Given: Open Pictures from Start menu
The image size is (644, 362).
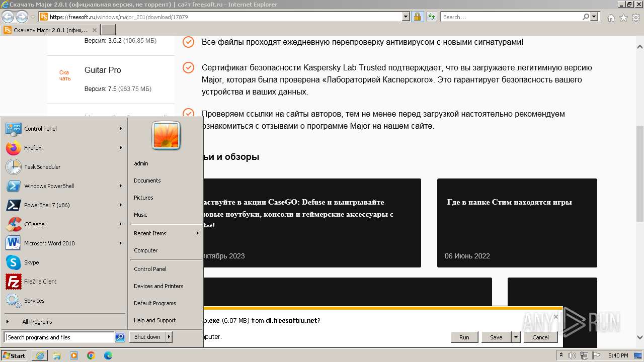Looking at the screenshot, I should 143,198.
